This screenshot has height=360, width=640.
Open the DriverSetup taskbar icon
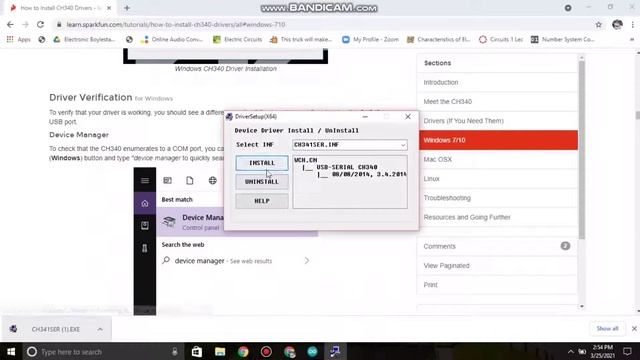pyautogui.click(x=336, y=351)
